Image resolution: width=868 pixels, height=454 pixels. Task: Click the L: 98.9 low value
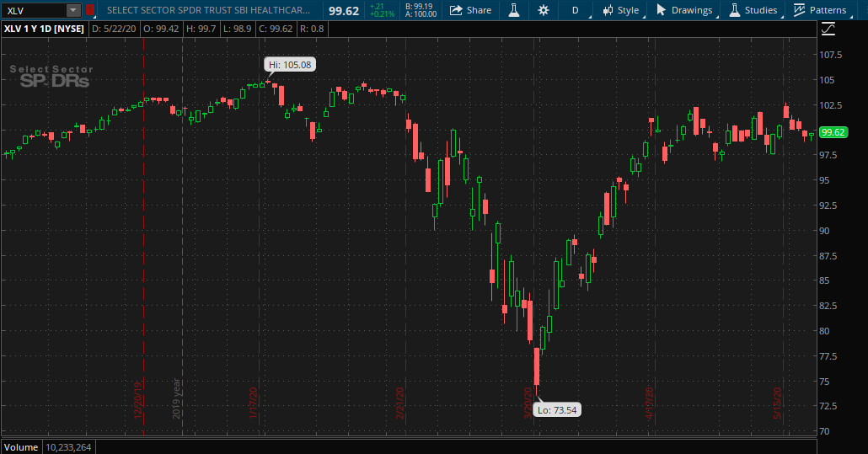pos(238,29)
